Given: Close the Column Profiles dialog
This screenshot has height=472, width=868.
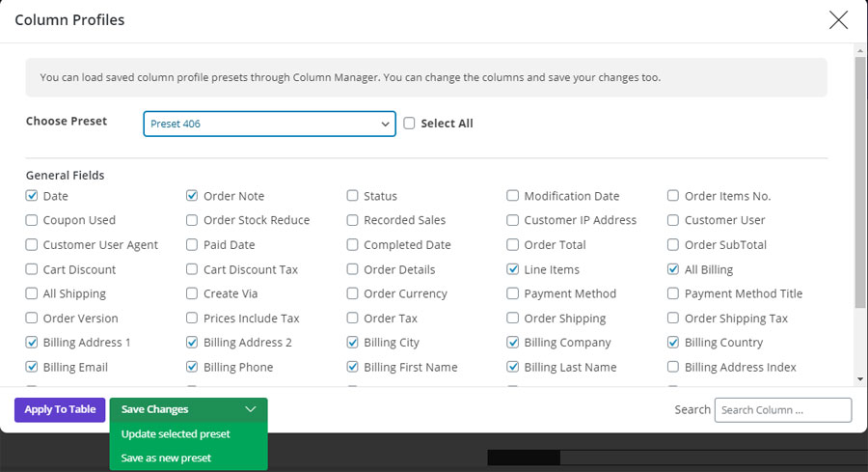Looking at the screenshot, I should pos(838,19).
